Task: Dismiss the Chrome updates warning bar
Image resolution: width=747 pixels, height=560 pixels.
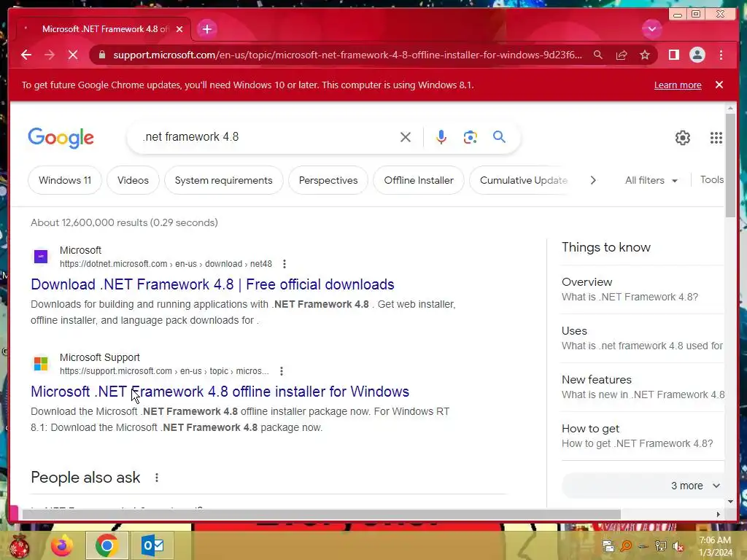Action: coord(719,85)
